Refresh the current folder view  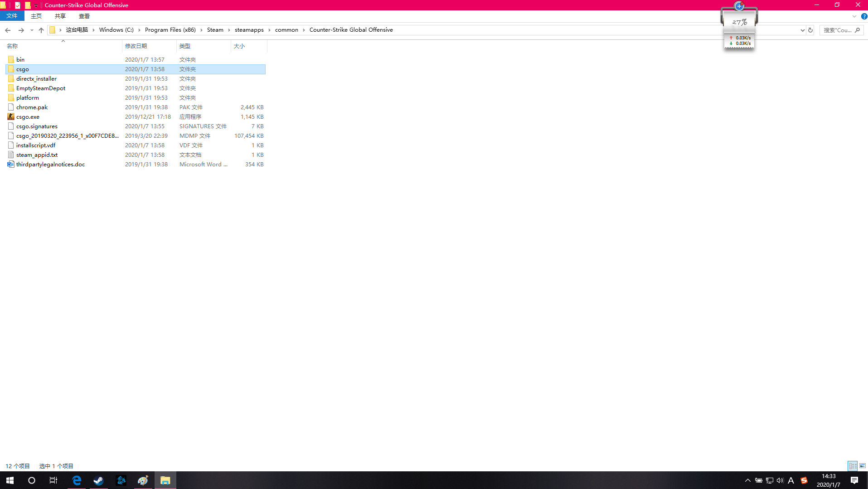810,30
